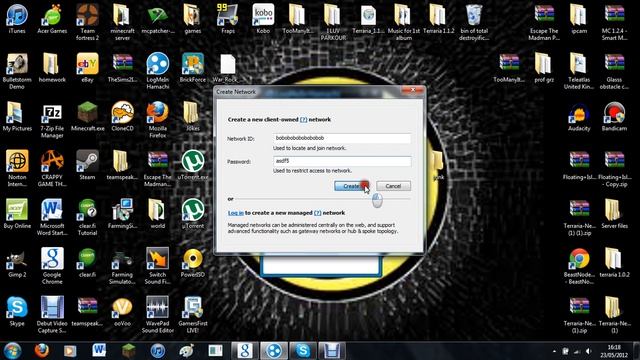Select the PowerISO desktop icon
Viewport: 640px width, 360px height.
tap(193, 263)
